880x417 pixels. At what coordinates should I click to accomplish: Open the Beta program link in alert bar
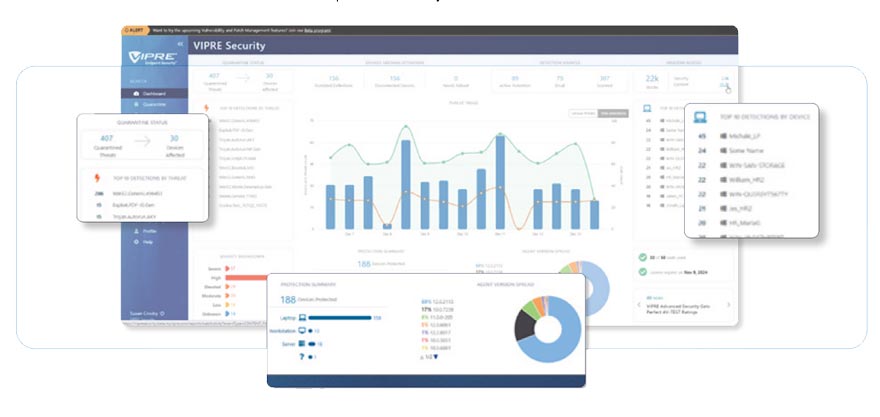(x=317, y=30)
